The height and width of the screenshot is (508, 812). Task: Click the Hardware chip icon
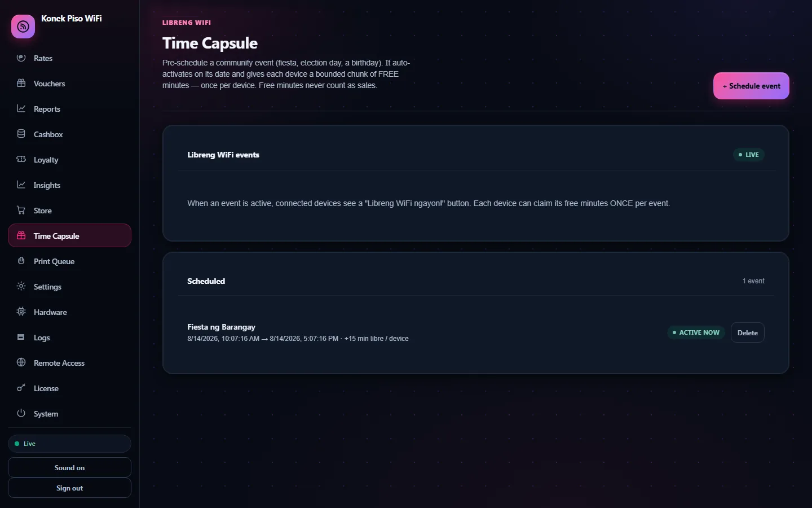click(21, 312)
